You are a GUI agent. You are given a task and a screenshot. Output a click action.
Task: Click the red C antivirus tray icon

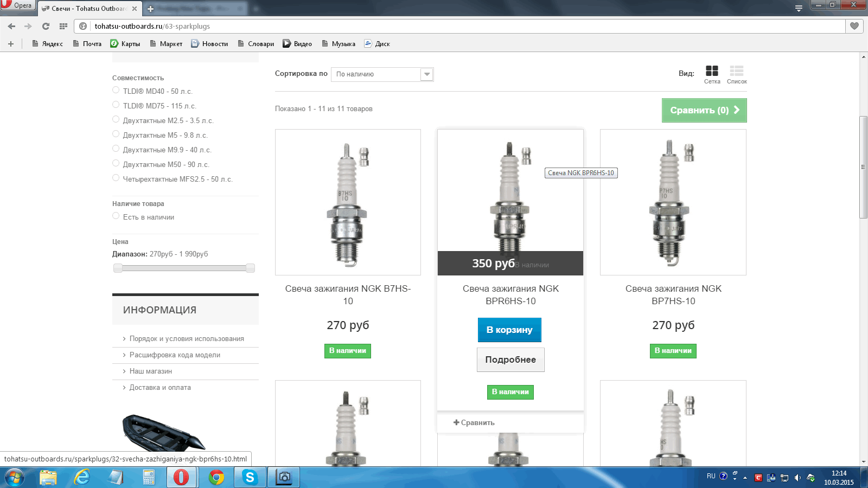point(758,478)
